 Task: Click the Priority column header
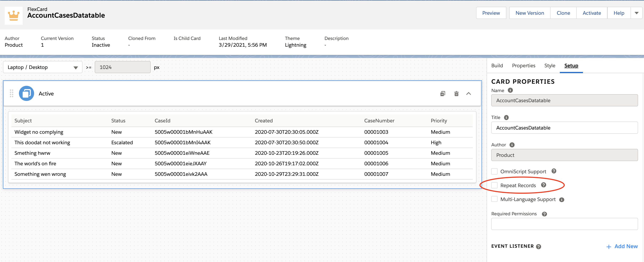pos(439,121)
